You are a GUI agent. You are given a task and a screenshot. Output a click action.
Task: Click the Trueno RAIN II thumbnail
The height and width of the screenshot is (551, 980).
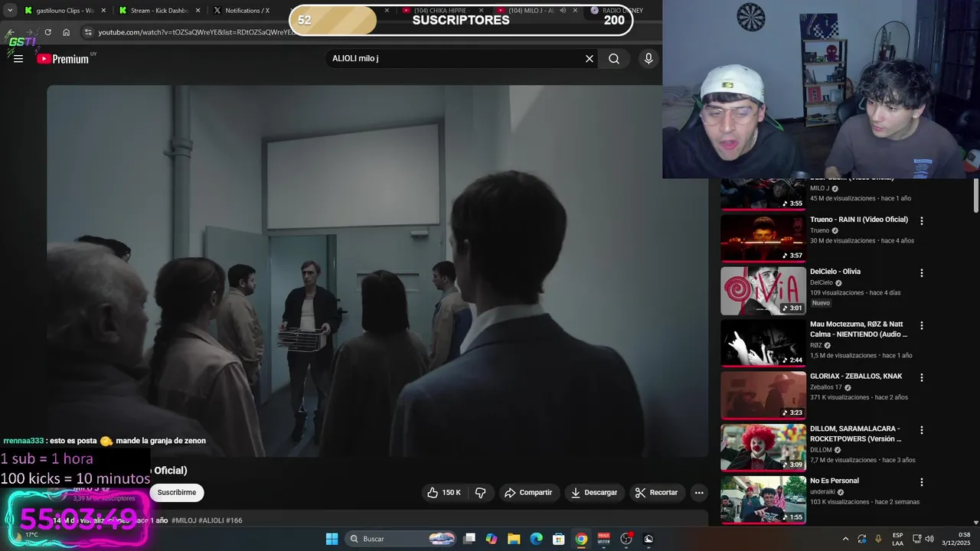coord(763,238)
